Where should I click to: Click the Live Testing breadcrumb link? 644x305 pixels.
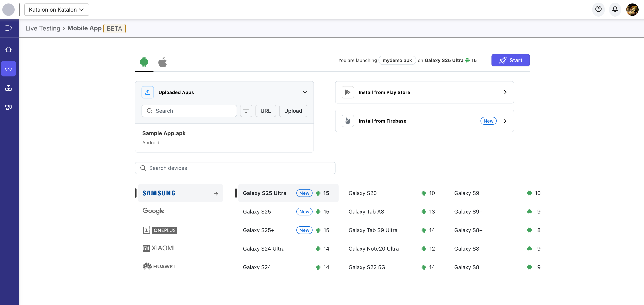(43, 28)
